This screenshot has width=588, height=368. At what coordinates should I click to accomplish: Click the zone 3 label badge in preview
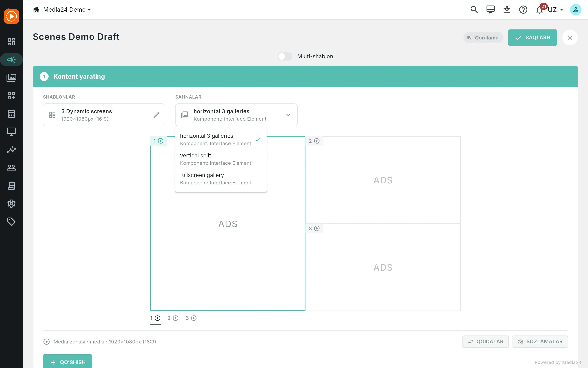314,228
